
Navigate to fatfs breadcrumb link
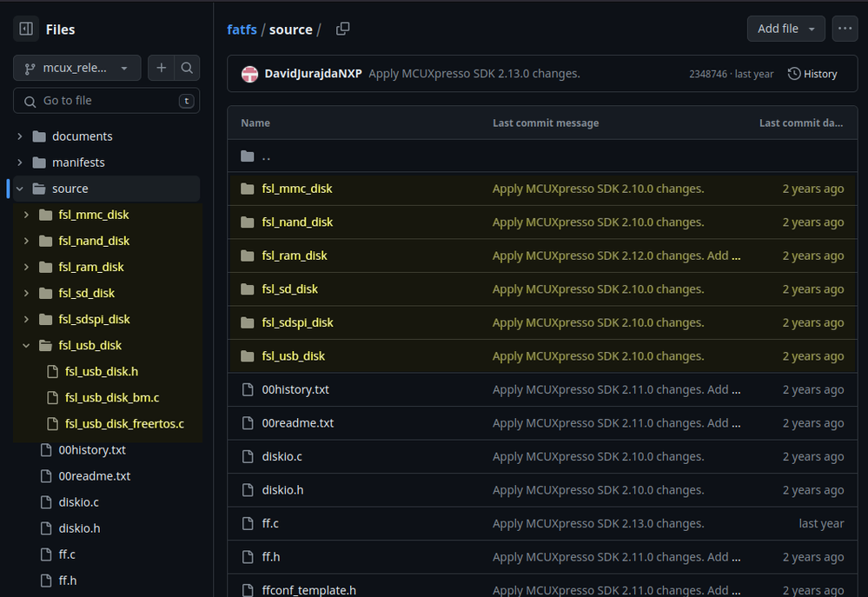tap(242, 30)
